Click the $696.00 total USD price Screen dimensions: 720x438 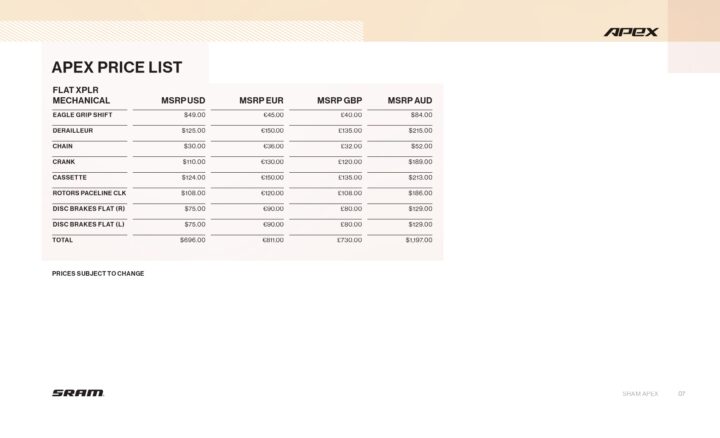(x=193, y=240)
